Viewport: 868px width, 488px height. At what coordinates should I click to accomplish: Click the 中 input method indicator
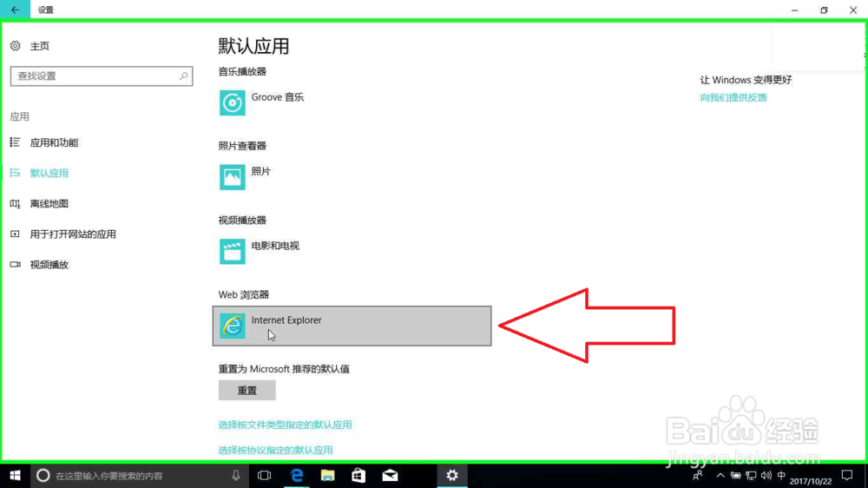click(x=781, y=475)
